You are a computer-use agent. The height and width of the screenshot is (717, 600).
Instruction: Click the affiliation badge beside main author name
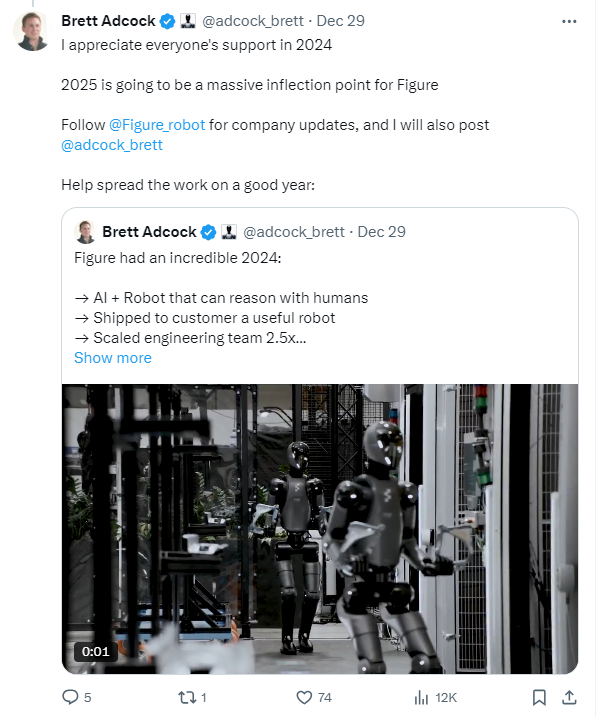[x=188, y=20]
